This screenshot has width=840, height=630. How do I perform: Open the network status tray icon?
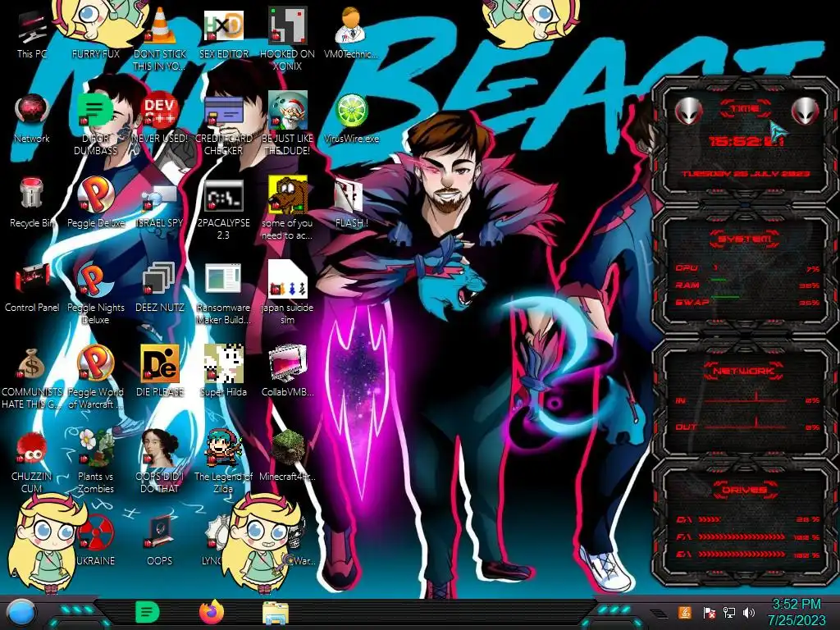pyautogui.click(x=729, y=612)
